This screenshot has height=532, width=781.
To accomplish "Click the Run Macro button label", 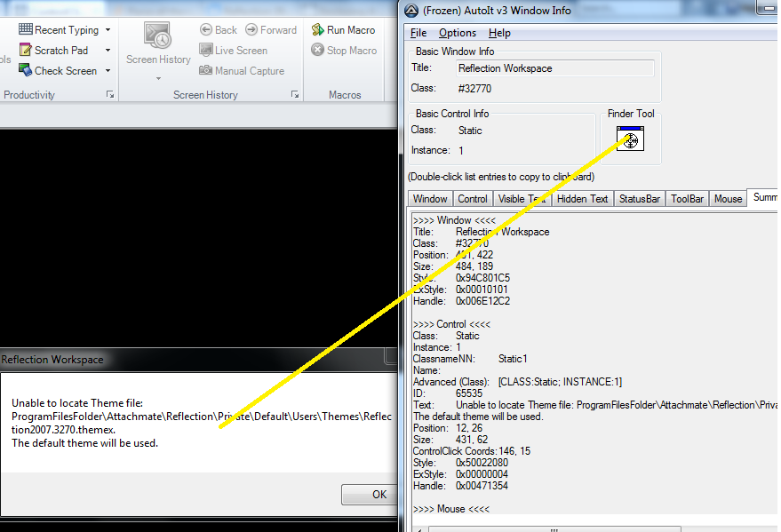I will [351, 30].
